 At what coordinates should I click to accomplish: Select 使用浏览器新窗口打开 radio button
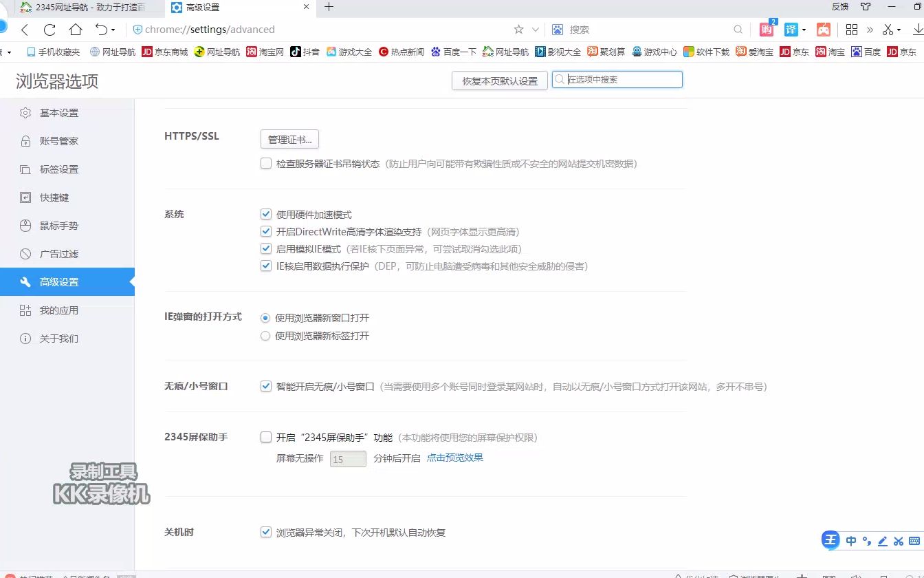(x=265, y=318)
